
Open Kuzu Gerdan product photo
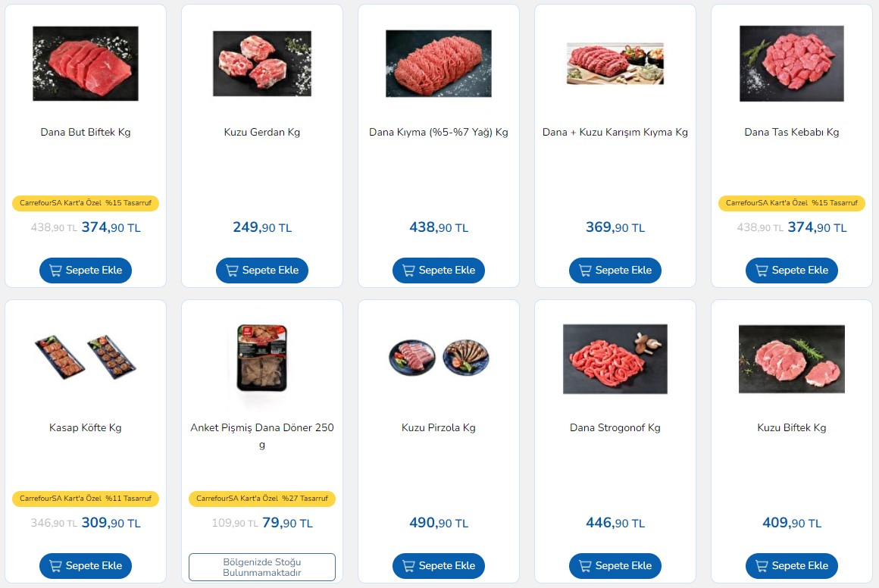(261, 64)
